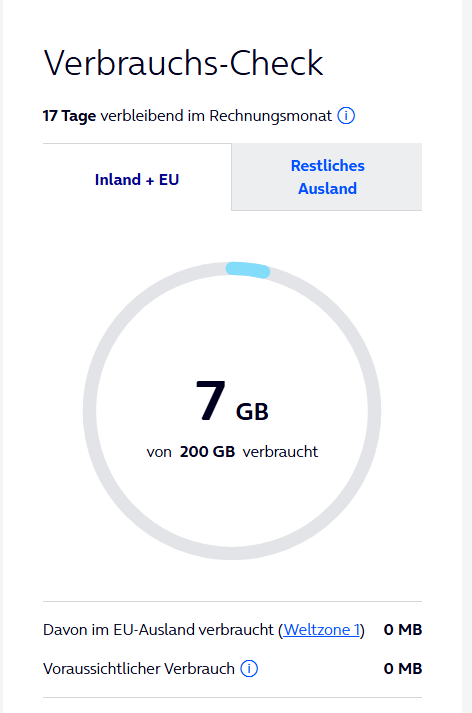
Task: Click the word 'von' inside the ring
Action: [x=159, y=452]
